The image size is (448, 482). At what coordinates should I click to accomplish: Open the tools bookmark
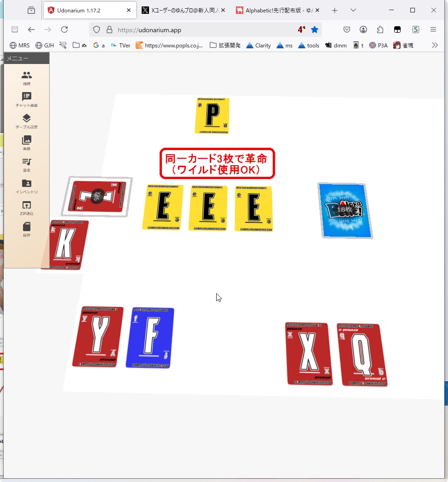(x=309, y=46)
